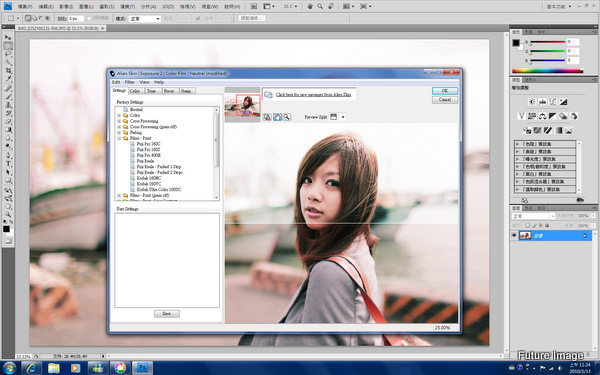Select the Crop tool
Screen dimensions: 600x375
[8, 71]
